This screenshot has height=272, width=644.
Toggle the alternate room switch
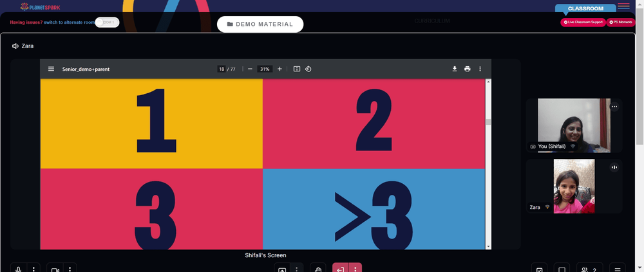(107, 22)
